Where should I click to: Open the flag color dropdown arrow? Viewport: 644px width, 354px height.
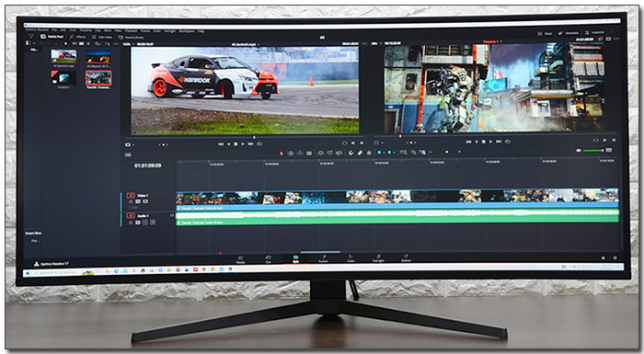point(385,153)
